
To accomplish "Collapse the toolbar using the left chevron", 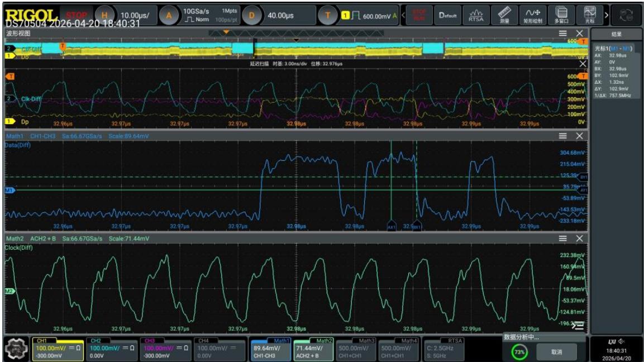I will [403, 15].
